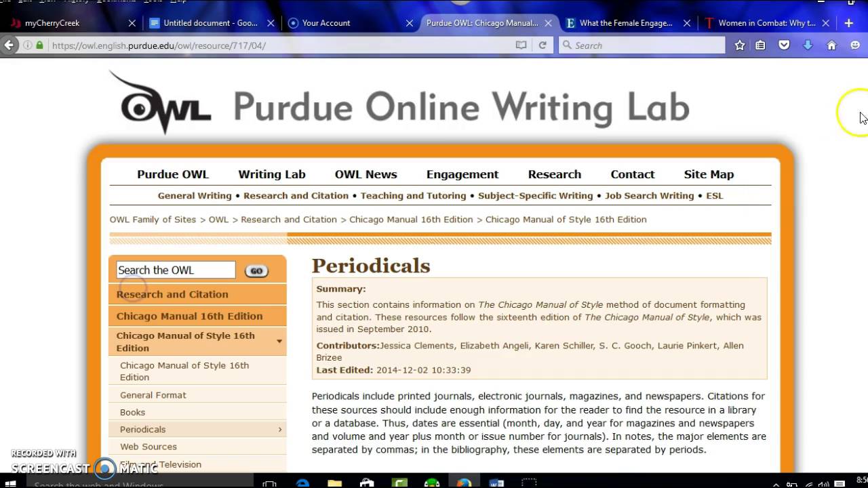Image resolution: width=868 pixels, height=488 pixels.
Task: Open the Writing Lab nav item
Action: tap(272, 174)
